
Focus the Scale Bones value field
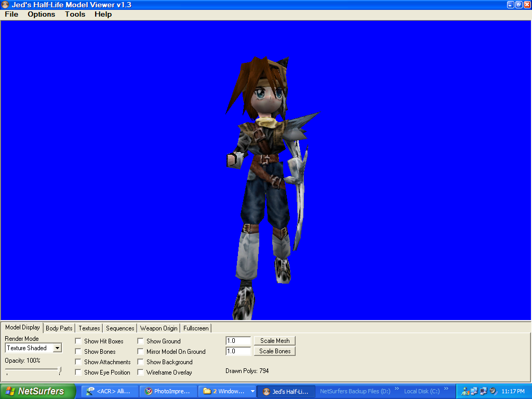click(238, 351)
